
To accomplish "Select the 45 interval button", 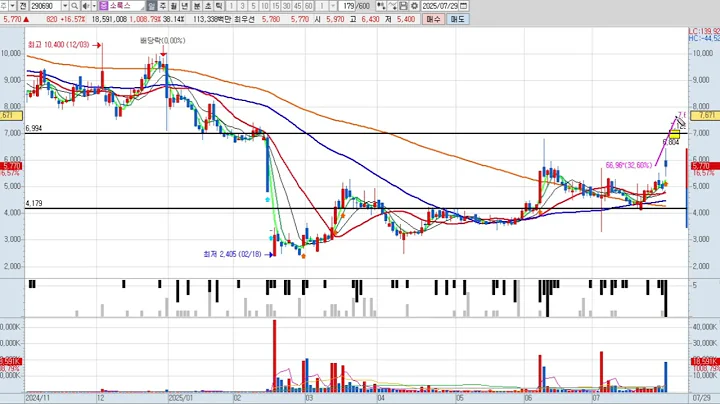I will pyautogui.click(x=298, y=6).
